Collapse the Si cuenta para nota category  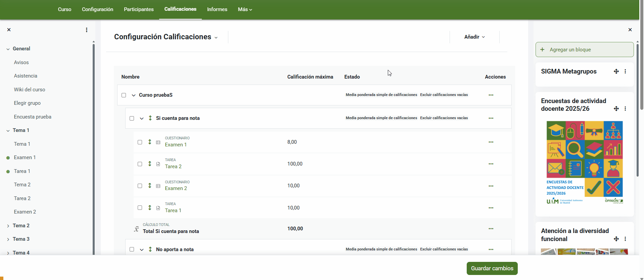tap(142, 119)
